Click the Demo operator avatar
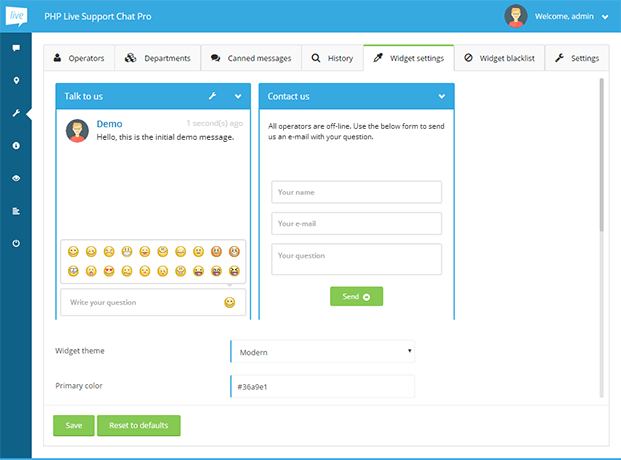The image size is (621, 460). (x=77, y=131)
